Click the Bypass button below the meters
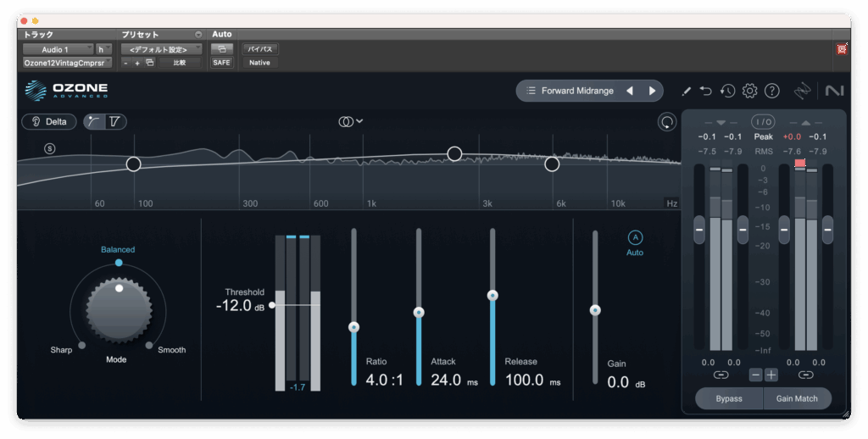868x439 pixels. pyautogui.click(x=728, y=398)
